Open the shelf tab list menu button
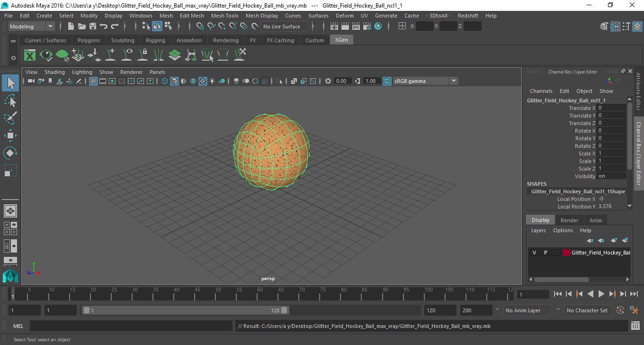Screen dimensions: 644x345 point(13,41)
